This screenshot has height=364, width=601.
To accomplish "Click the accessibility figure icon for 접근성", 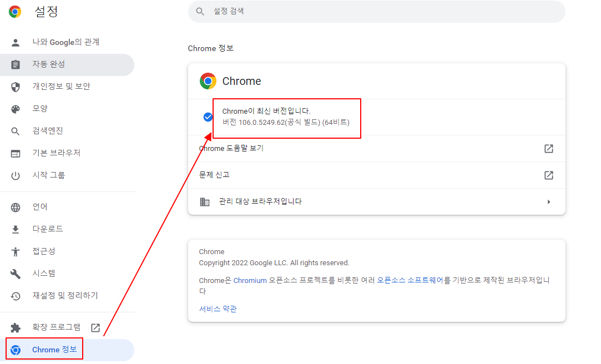I will click(16, 251).
